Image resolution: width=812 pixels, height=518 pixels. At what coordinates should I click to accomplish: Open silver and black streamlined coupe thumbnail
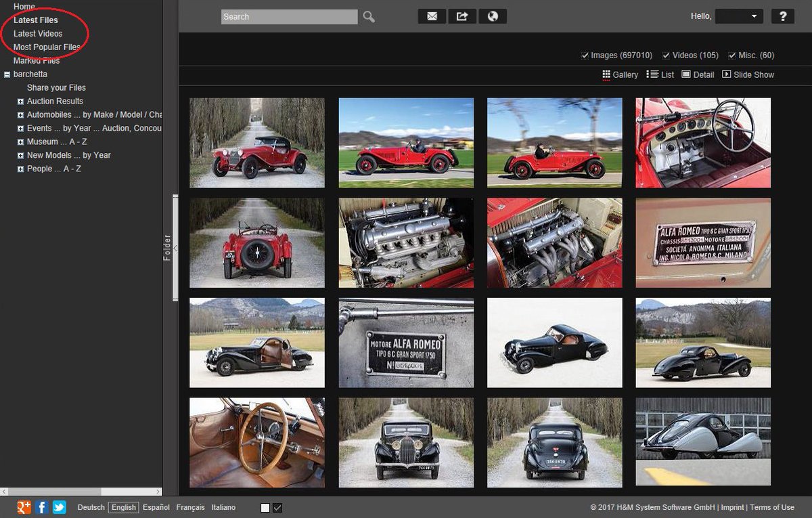(703, 441)
